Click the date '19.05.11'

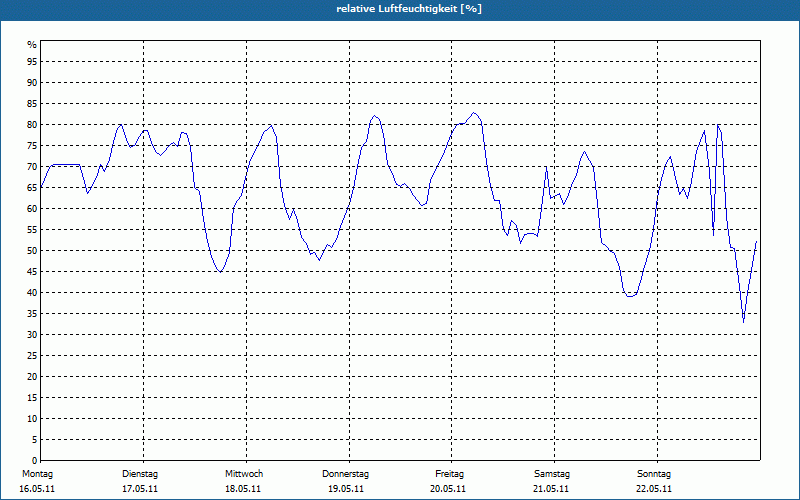click(x=346, y=489)
